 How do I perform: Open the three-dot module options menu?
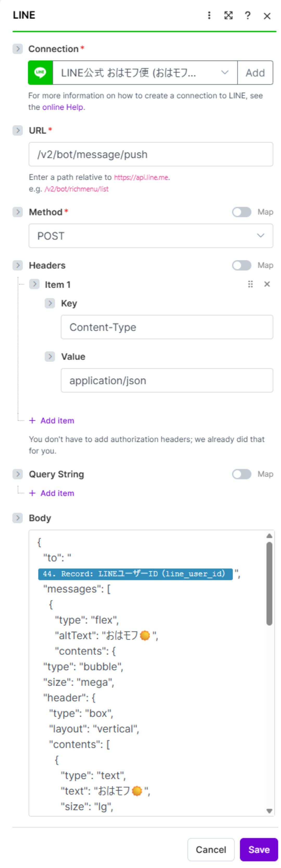pos(209,16)
